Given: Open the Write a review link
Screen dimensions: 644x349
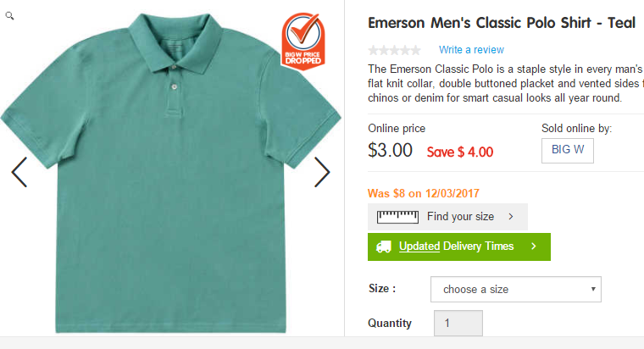Looking at the screenshot, I should (471, 50).
